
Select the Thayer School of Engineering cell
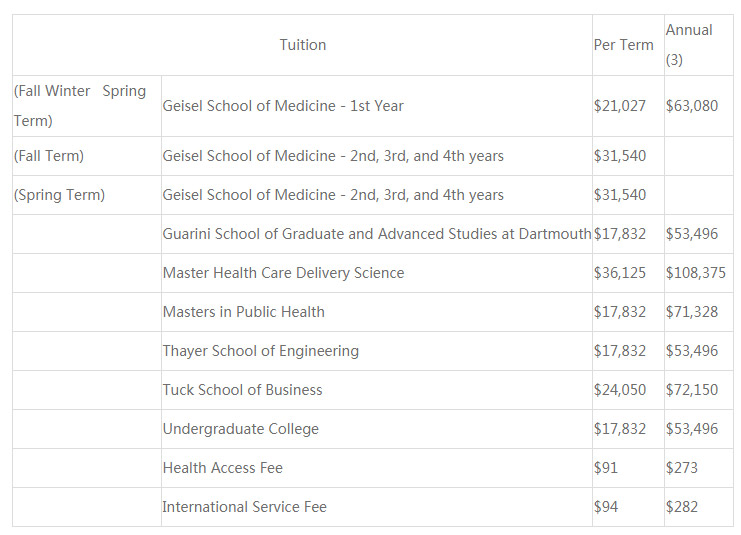[x=261, y=351]
